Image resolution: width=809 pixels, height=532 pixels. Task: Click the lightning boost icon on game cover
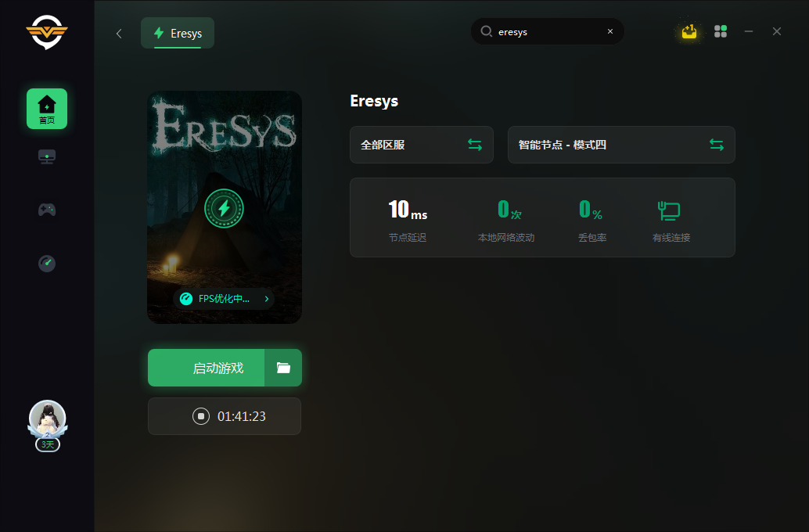(225, 207)
